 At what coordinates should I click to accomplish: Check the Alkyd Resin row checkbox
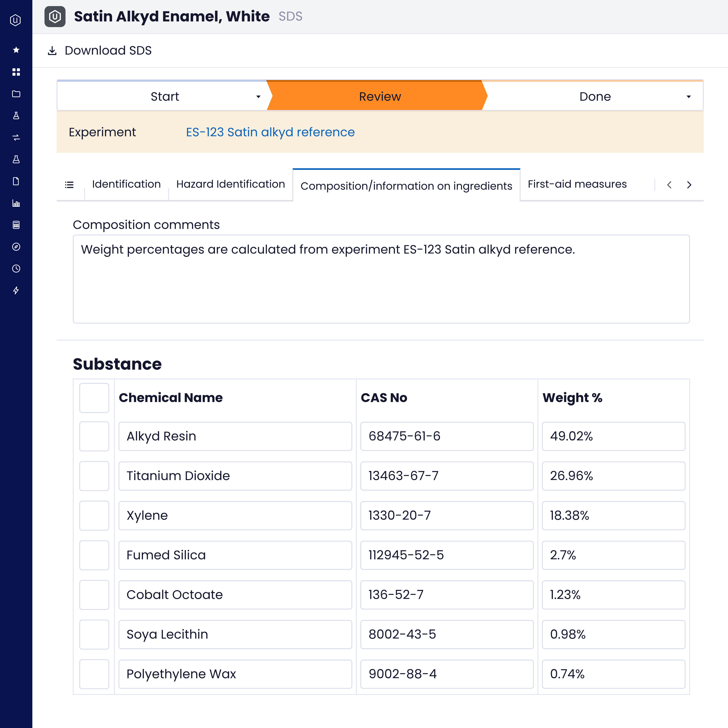[94, 436]
